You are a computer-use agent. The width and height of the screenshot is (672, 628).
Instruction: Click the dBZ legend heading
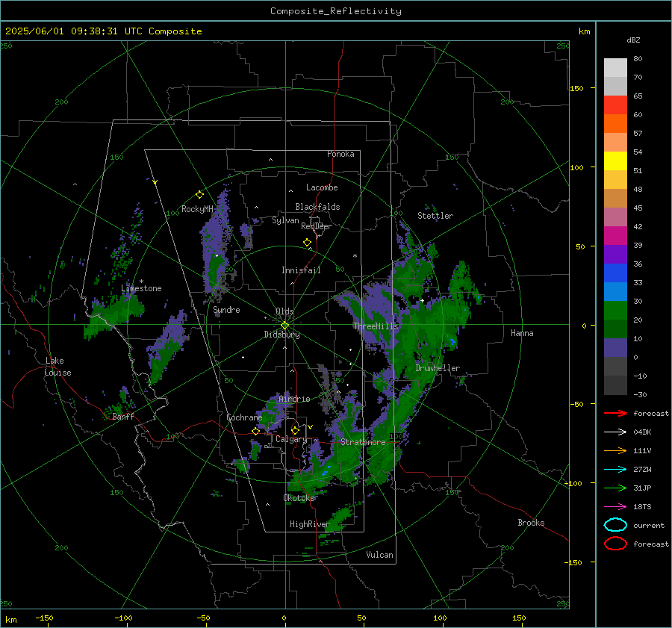tap(633, 40)
